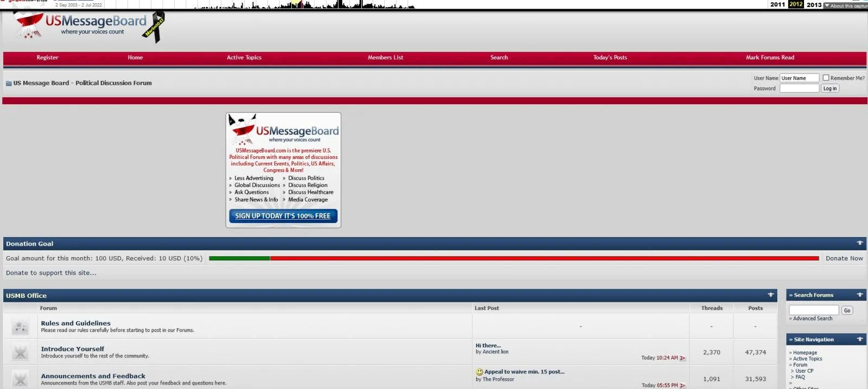Click the Advanced Search link

click(x=812, y=318)
